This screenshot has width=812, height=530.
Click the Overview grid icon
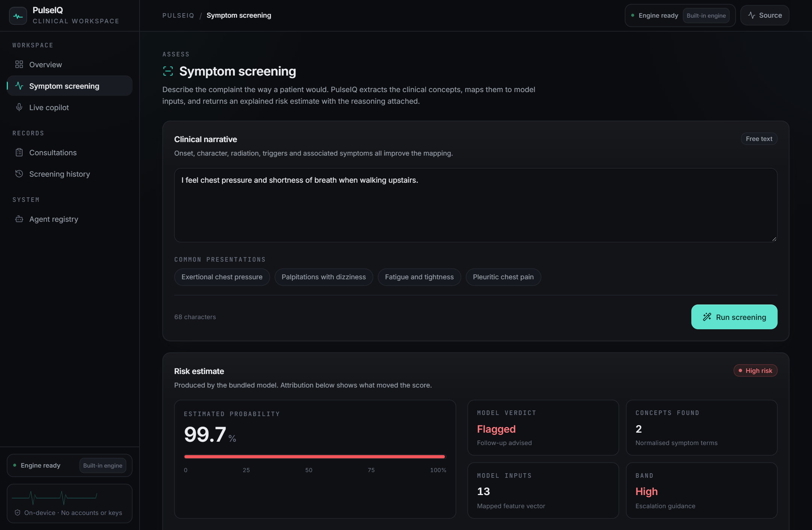[x=19, y=65]
